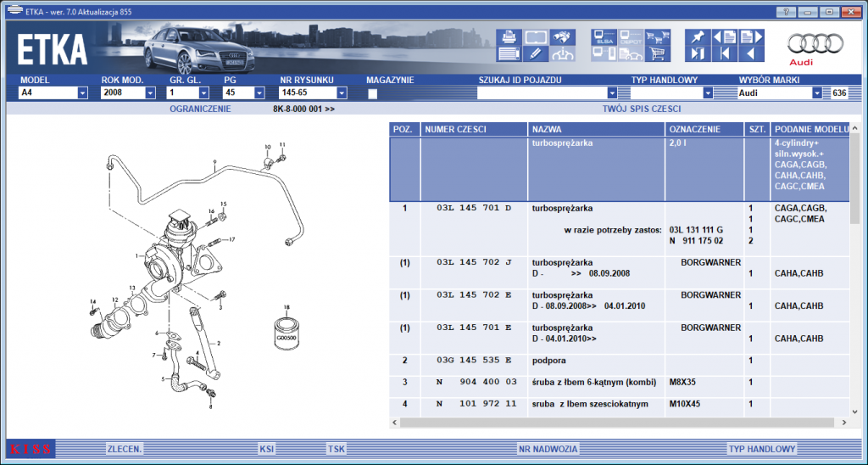Select the NR NADWOZIA item in the bottom bar
This screenshot has height=465, width=868.
[x=548, y=449]
